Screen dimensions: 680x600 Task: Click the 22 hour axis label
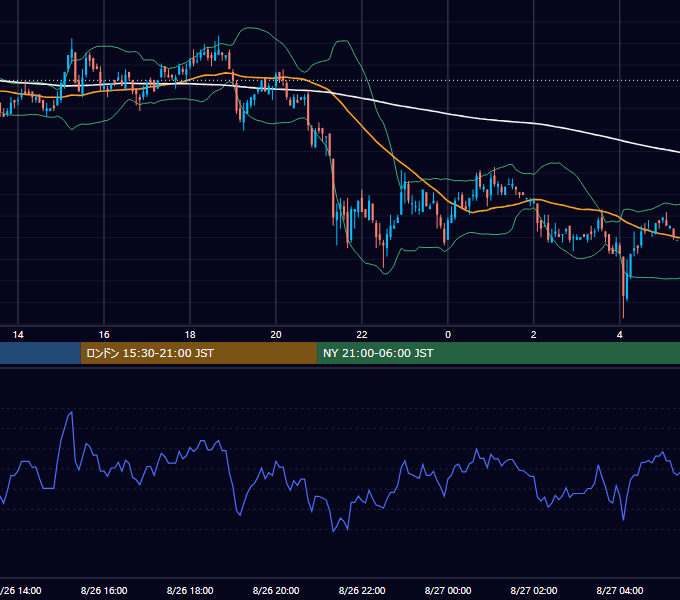[362, 335]
